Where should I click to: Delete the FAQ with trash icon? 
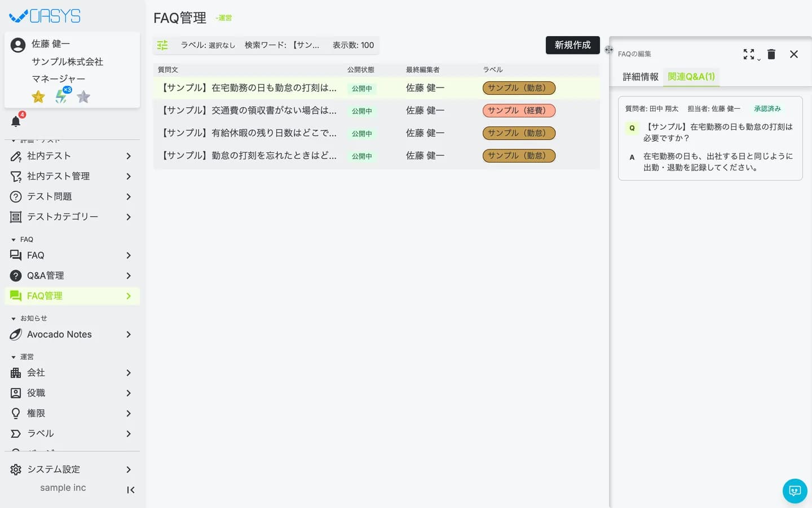(x=771, y=54)
